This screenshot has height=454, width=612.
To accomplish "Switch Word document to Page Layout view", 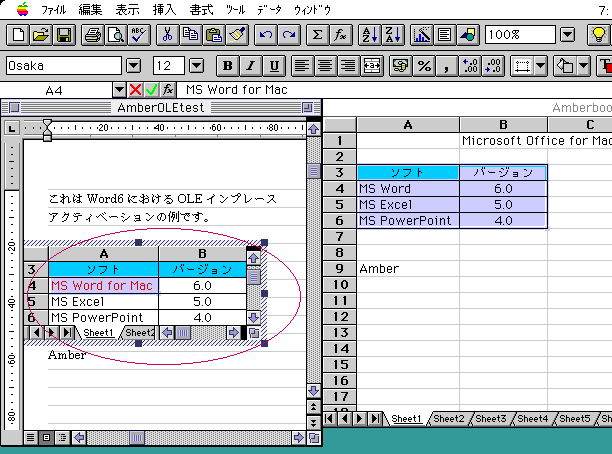I will coord(46,438).
